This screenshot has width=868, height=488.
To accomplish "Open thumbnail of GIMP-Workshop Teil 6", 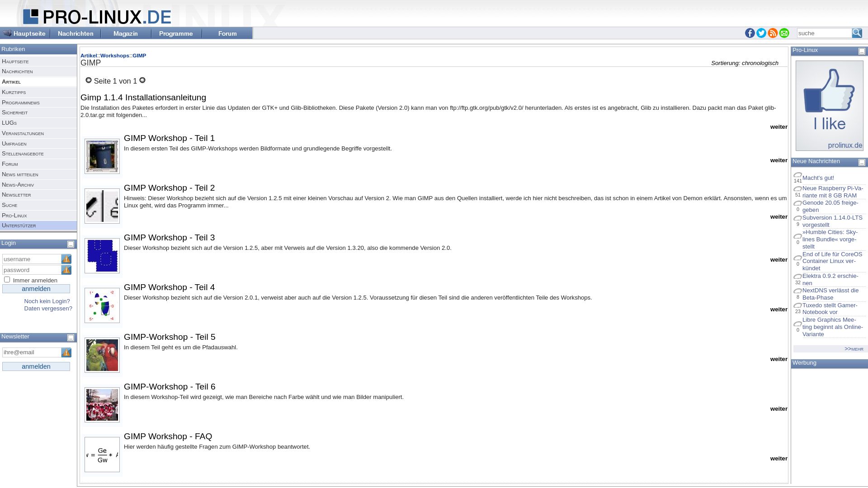I will [102, 405].
